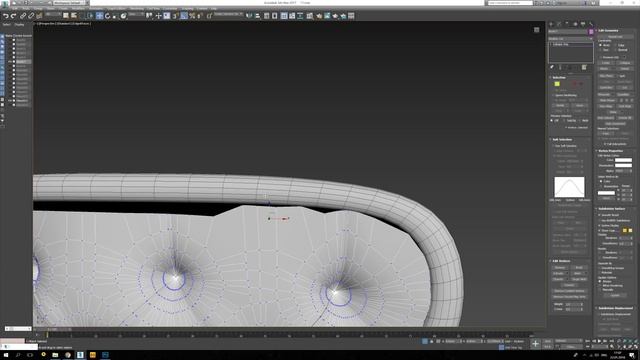Screen dimensions: 640x360
Task: Open the Reference Coordinate System dropdown
Action: click(x=136, y=15)
